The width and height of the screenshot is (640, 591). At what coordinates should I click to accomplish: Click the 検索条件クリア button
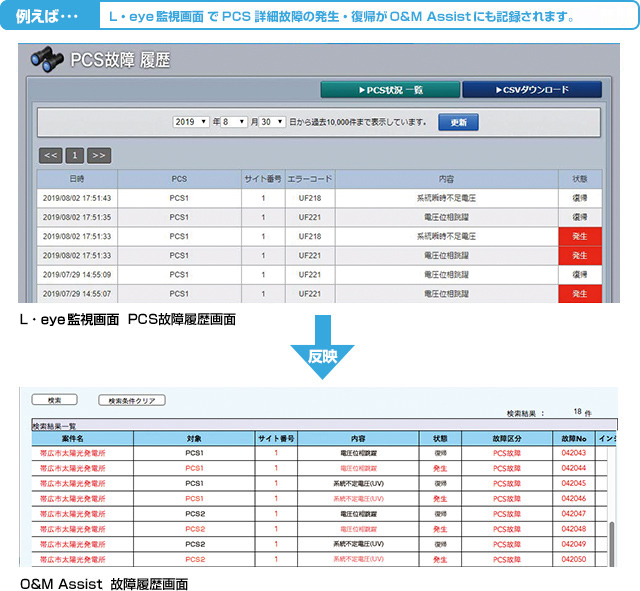pyautogui.click(x=132, y=400)
